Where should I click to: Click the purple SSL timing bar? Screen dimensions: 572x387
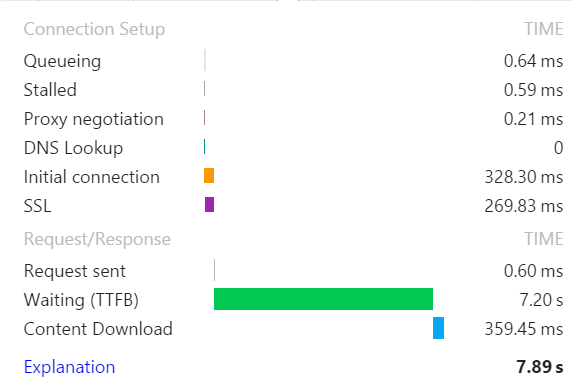coord(209,205)
